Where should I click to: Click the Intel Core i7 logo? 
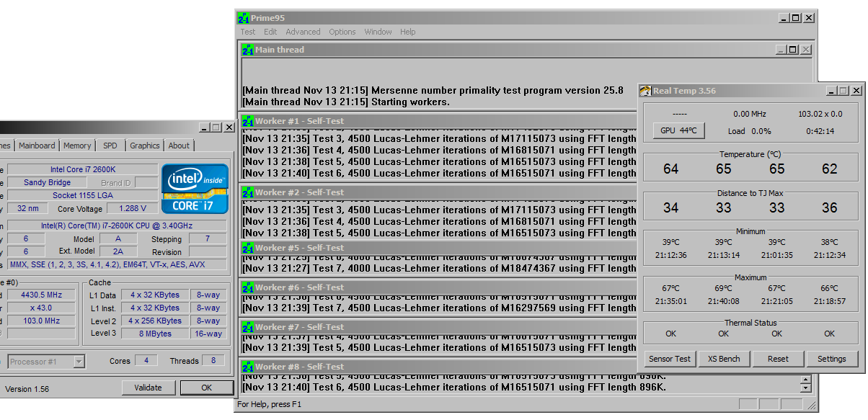coord(195,189)
